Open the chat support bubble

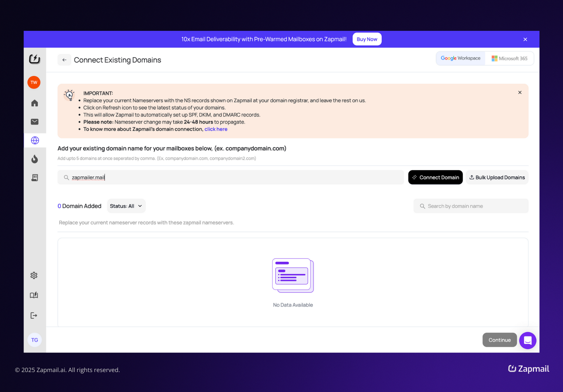click(528, 340)
